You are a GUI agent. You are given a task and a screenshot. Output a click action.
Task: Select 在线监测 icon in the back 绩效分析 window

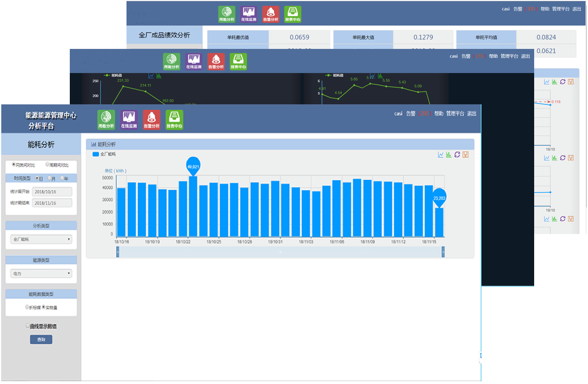pyautogui.click(x=249, y=14)
